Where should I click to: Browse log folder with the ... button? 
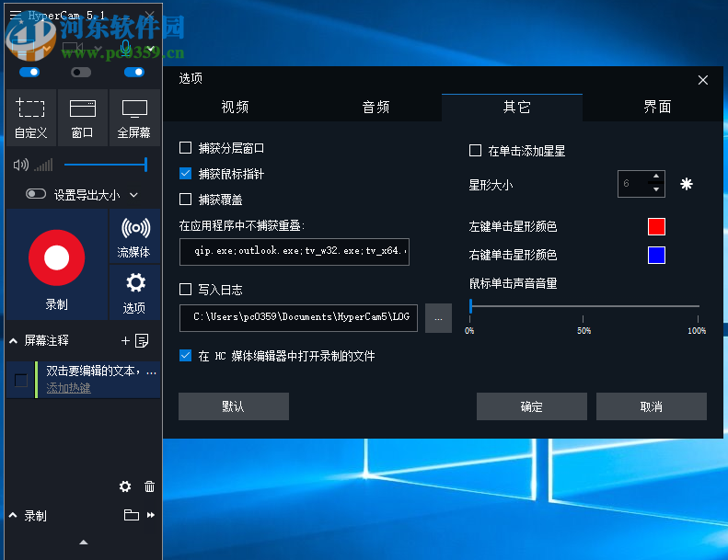[x=438, y=318]
